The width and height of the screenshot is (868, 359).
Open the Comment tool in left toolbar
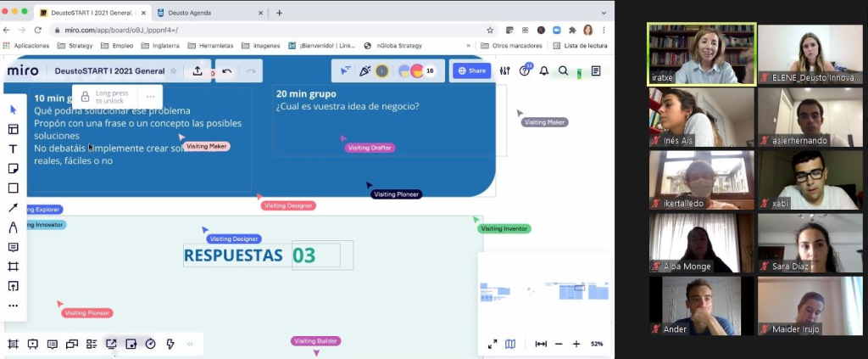(x=13, y=247)
